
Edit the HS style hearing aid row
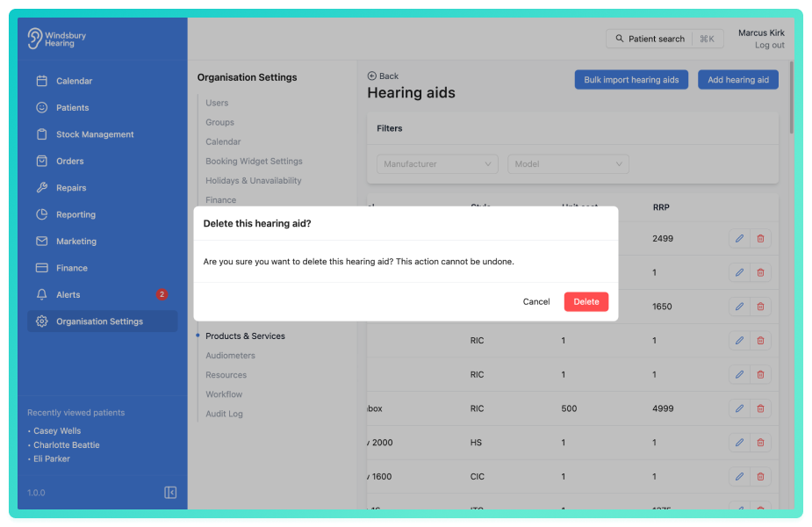pos(739,443)
